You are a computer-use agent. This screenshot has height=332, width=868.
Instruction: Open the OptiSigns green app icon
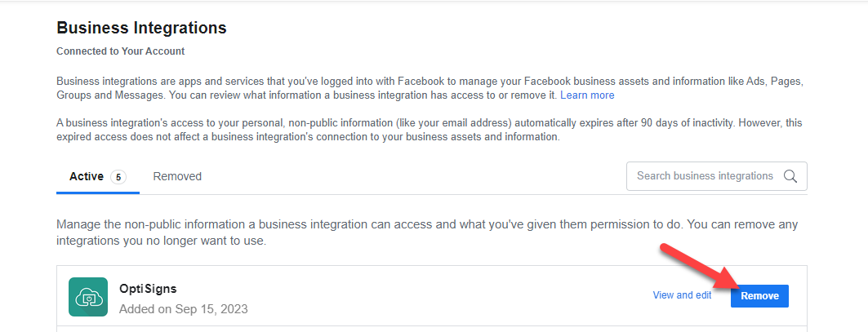click(88, 297)
